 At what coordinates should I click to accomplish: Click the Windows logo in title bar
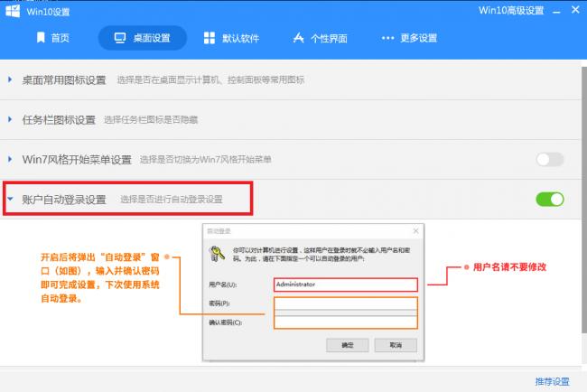click(13, 11)
